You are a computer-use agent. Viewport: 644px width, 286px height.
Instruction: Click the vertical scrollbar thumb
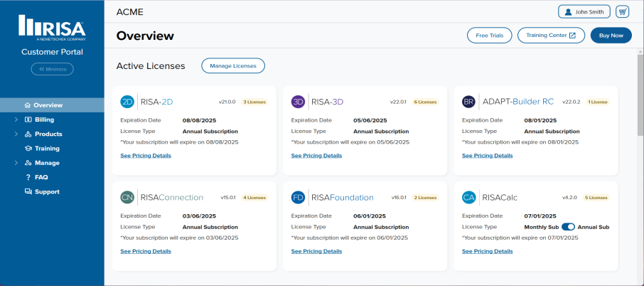pyautogui.click(x=640, y=95)
